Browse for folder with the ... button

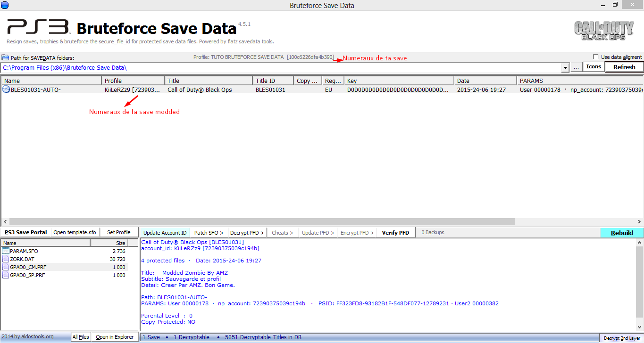pos(576,67)
